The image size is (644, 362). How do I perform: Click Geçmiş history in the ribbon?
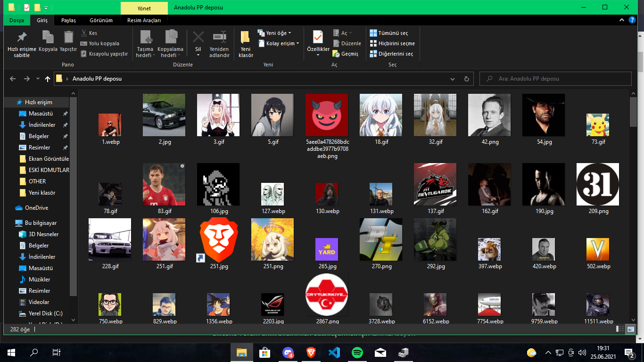point(346,54)
